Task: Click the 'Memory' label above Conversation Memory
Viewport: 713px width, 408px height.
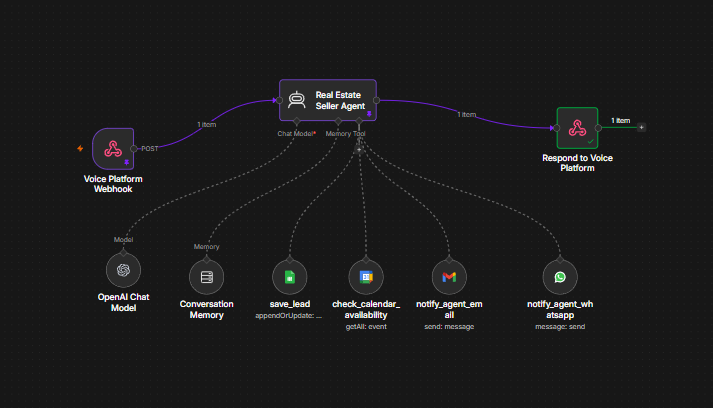Action: [206, 247]
